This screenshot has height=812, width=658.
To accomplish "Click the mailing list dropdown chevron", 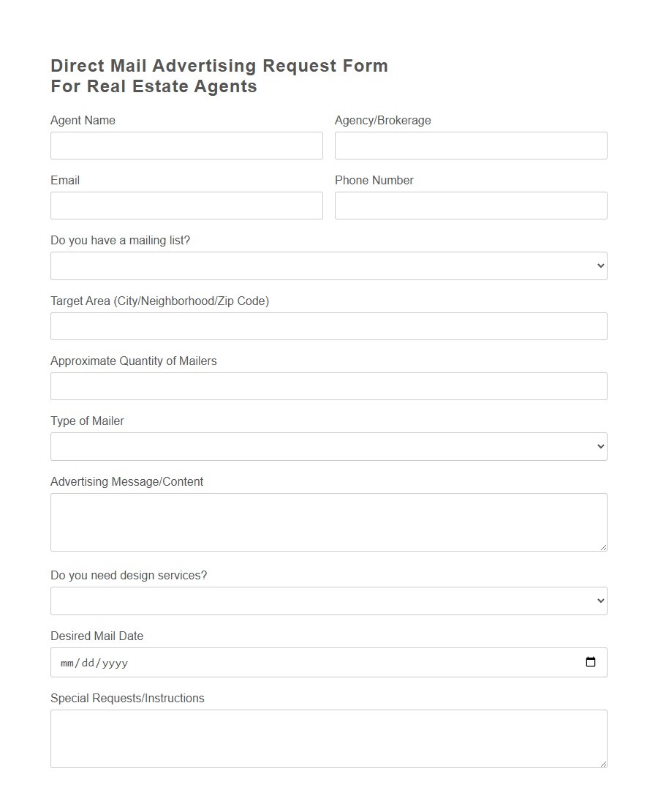I will (x=600, y=266).
